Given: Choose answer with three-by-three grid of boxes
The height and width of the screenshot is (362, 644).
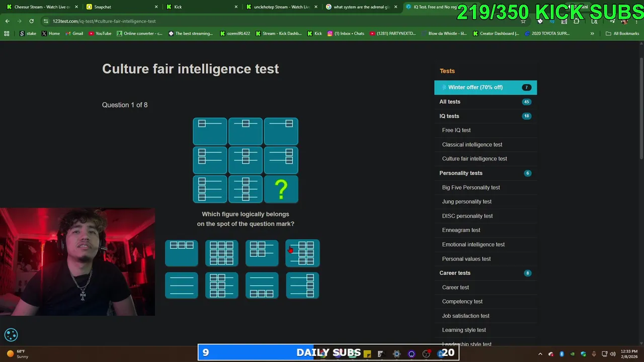Looking at the screenshot, I should point(222,253).
